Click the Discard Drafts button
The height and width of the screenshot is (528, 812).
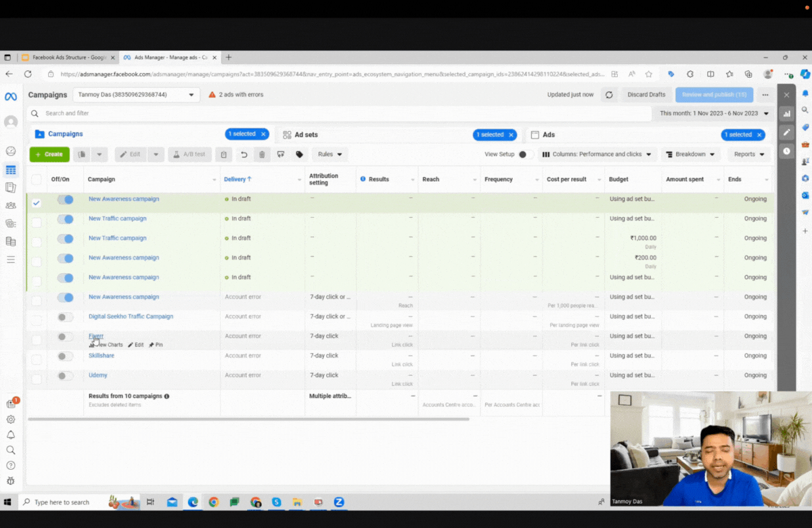pos(646,95)
